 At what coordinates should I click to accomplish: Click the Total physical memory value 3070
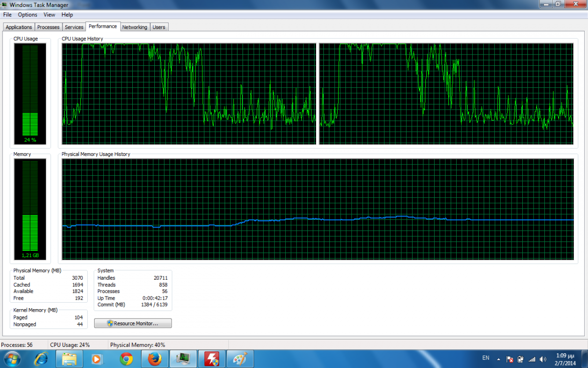(x=77, y=278)
